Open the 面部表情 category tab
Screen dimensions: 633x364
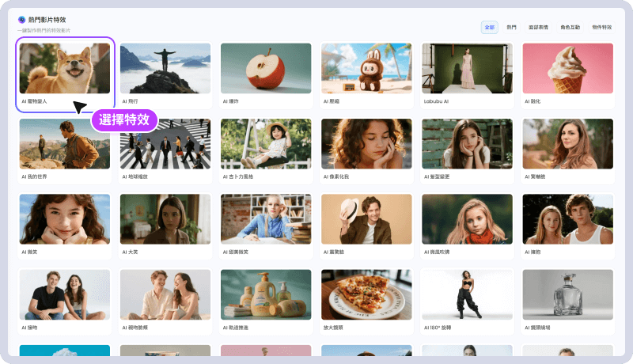point(539,27)
